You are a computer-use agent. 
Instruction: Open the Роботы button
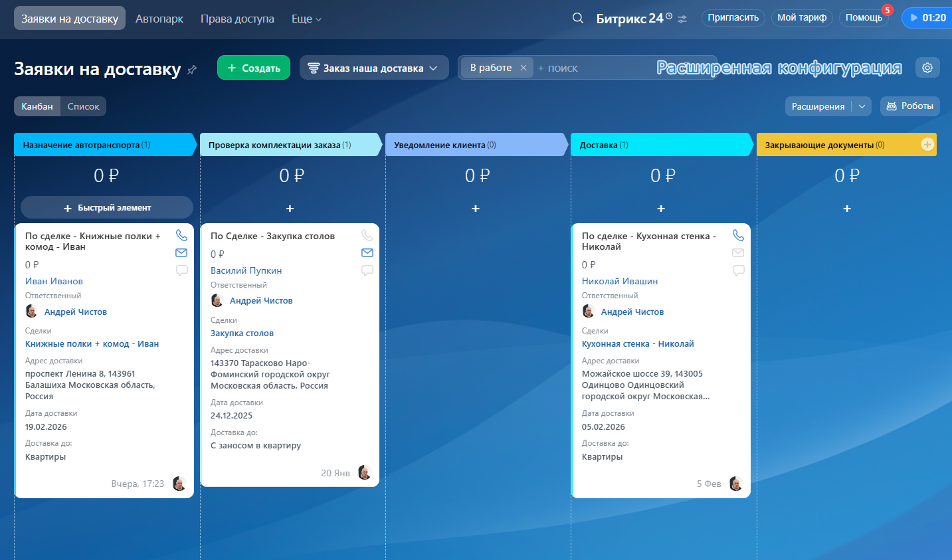910,106
